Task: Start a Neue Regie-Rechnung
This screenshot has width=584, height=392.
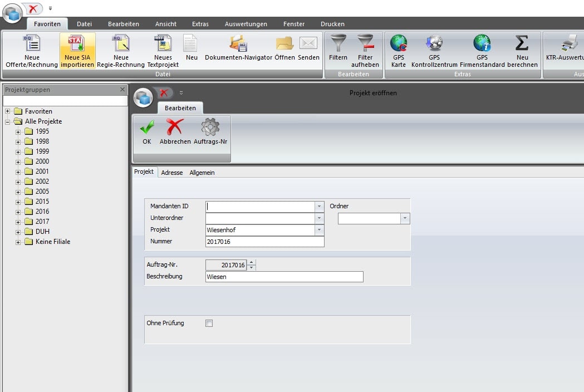Action: pyautogui.click(x=121, y=51)
